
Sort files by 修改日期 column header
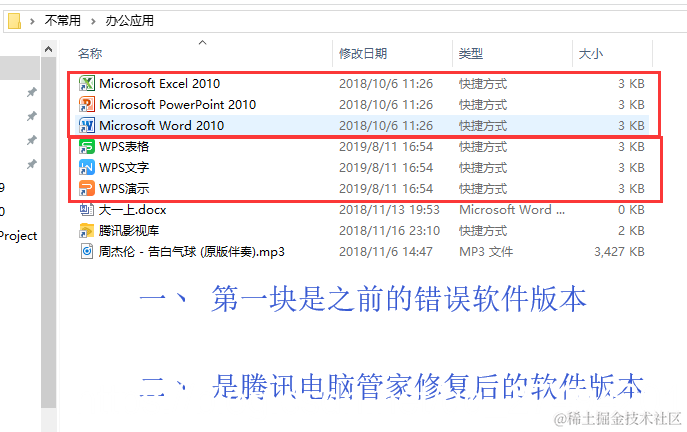[363, 53]
